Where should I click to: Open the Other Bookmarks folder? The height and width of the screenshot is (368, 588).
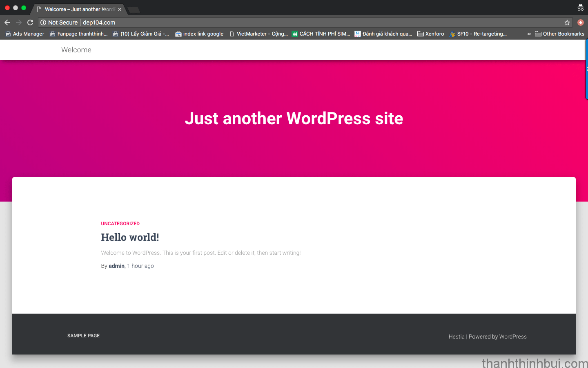coord(559,34)
